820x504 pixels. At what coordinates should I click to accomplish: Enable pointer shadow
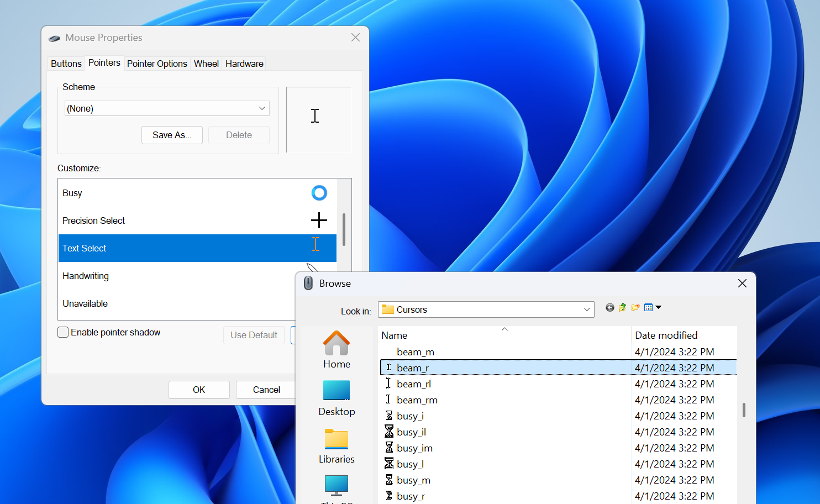63,332
